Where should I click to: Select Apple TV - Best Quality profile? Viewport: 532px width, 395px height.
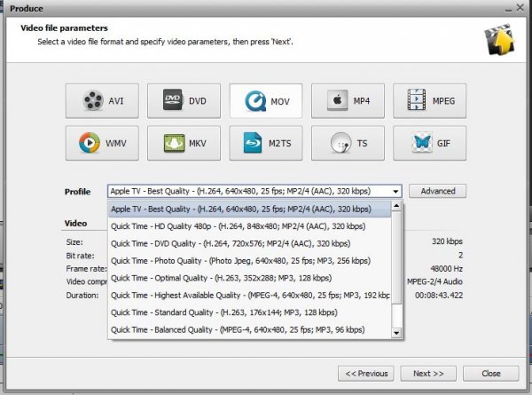pos(249,209)
